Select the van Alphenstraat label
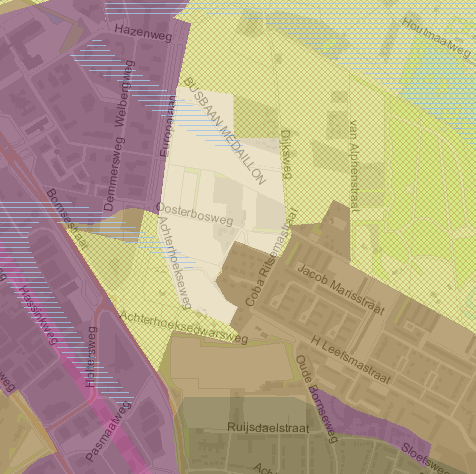 point(354,166)
